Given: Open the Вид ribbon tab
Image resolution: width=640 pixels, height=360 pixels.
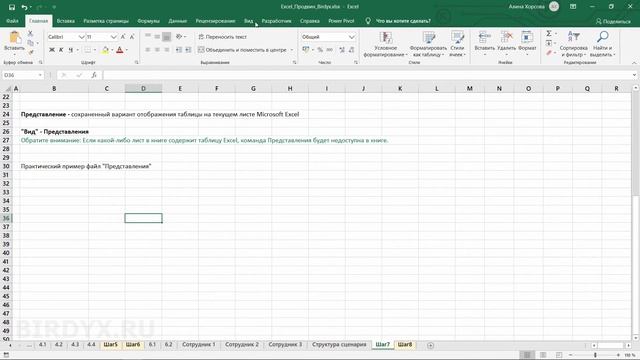Looking at the screenshot, I should (x=249, y=21).
